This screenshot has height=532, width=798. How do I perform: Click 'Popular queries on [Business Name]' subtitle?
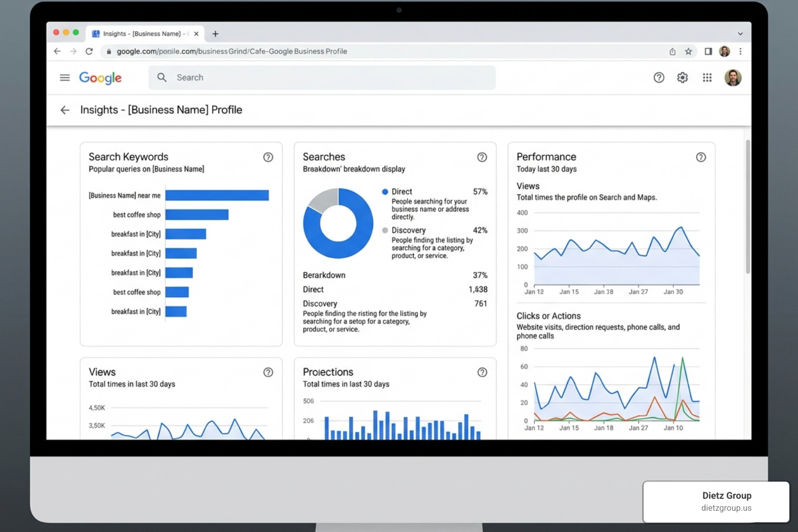pos(147,169)
